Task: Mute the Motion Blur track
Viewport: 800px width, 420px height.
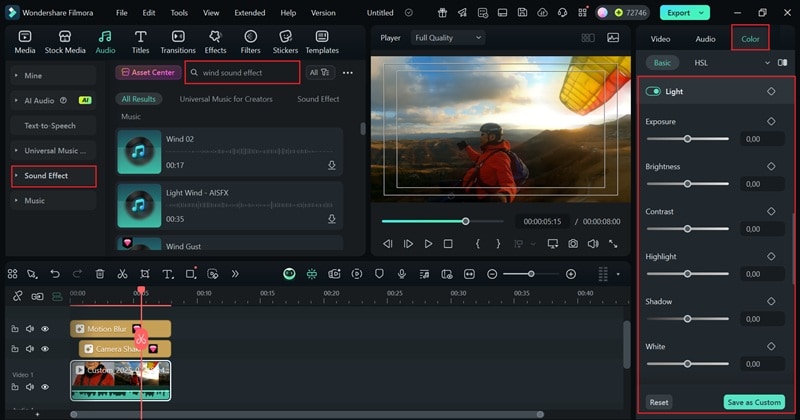Action: 30,329
